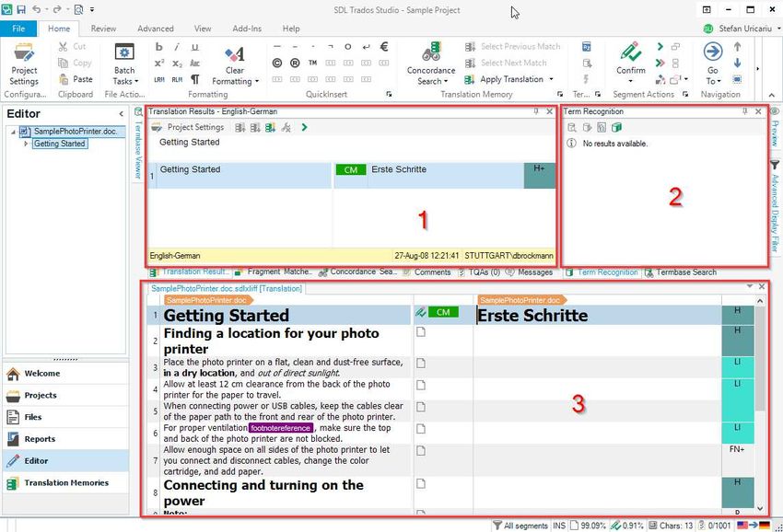Screen dimensions: 783x532
Task: Collapse the Editor navigation pane
Action: [x=121, y=114]
